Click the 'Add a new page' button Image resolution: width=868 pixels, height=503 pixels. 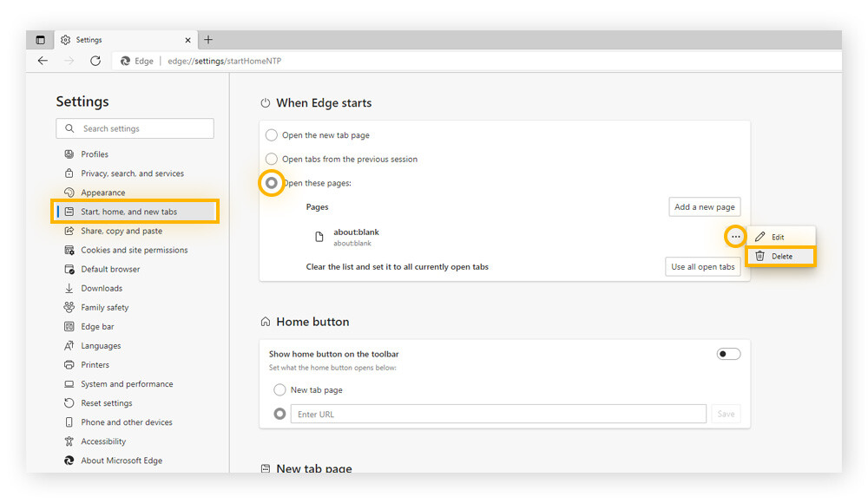click(x=704, y=207)
